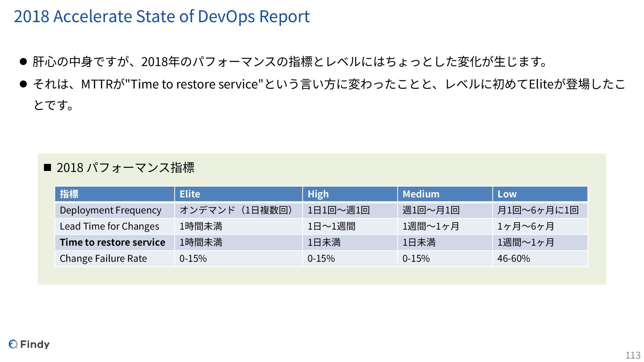Click the Deployment Frequency row label
Image resolution: width=644 pixels, height=362 pixels.
pos(110,210)
